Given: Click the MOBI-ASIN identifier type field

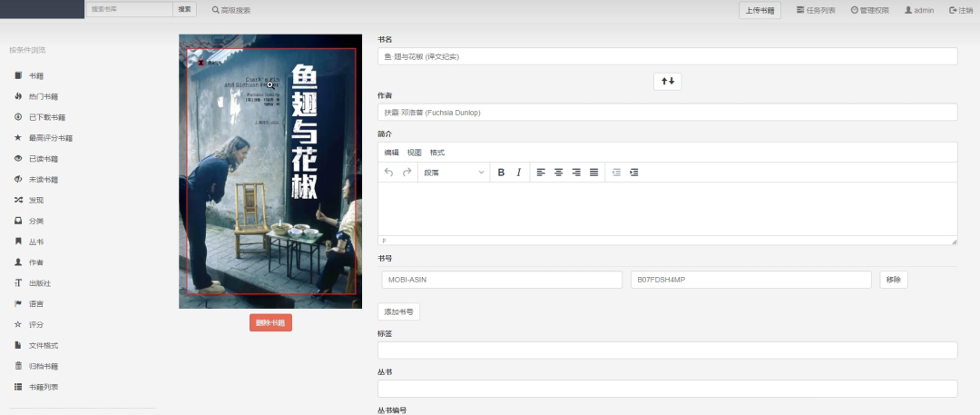Looking at the screenshot, I should pyautogui.click(x=502, y=280).
